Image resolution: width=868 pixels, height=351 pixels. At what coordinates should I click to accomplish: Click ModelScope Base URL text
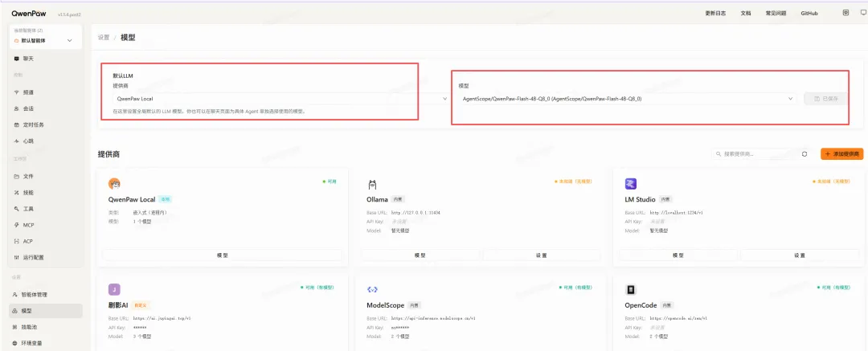[433, 318]
